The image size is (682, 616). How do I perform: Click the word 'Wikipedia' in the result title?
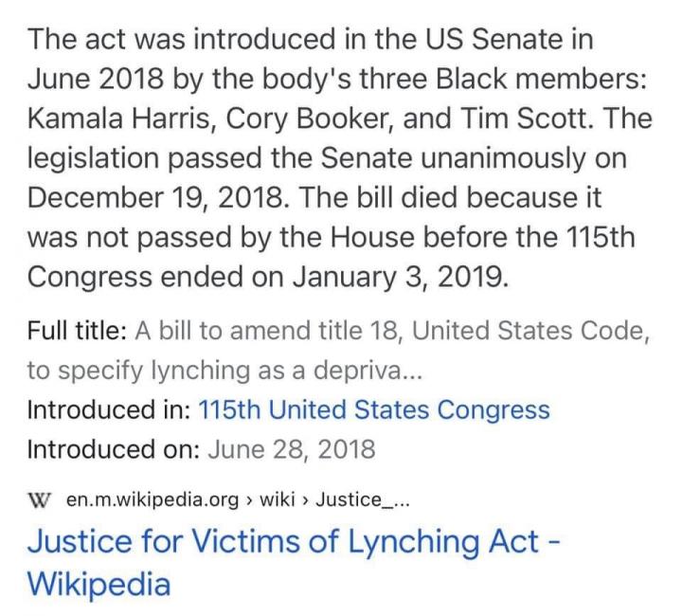click(x=99, y=583)
